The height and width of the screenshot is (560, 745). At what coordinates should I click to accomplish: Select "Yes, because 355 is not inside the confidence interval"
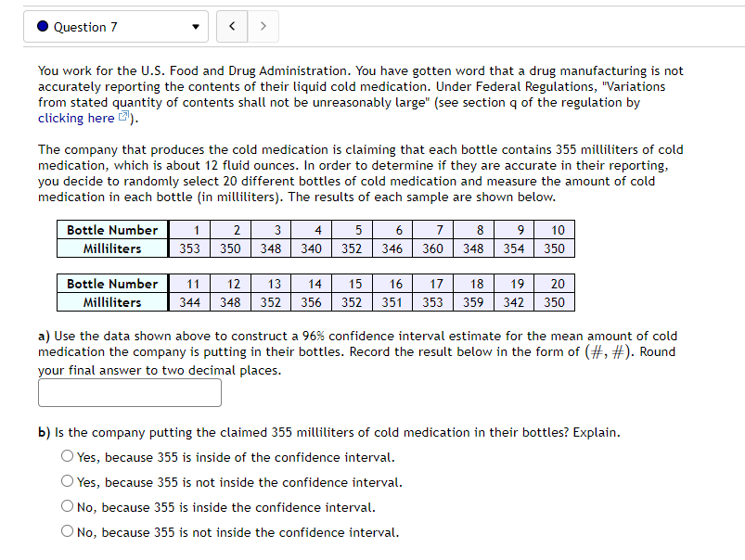click(67, 480)
